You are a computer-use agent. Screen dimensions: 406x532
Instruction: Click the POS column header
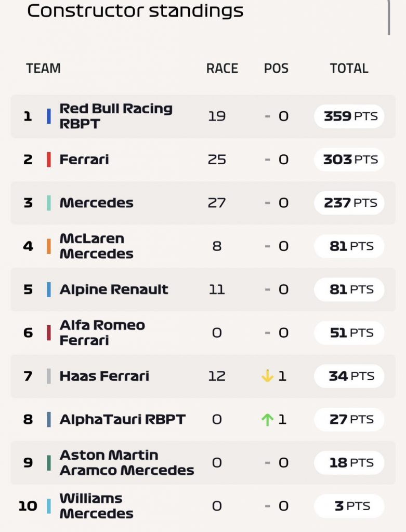pos(277,69)
